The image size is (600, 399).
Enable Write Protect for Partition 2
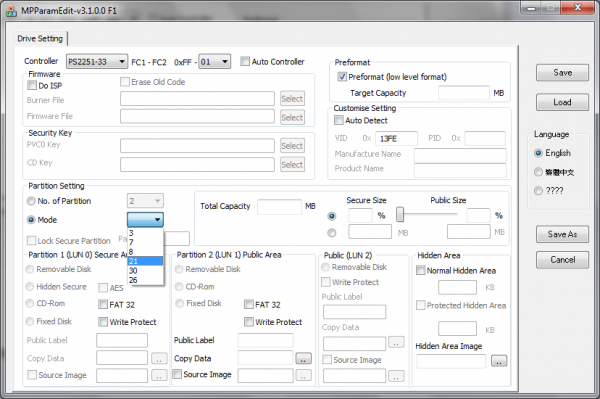(x=249, y=322)
